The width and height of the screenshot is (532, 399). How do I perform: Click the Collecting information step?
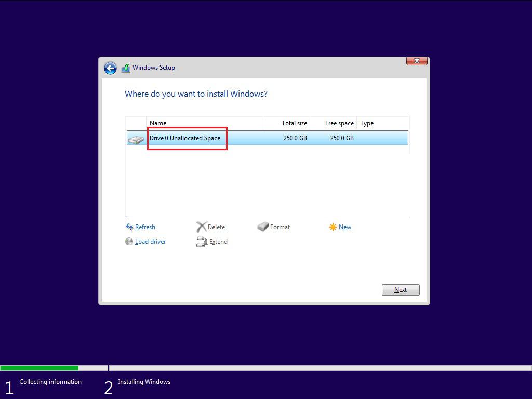[x=50, y=382]
